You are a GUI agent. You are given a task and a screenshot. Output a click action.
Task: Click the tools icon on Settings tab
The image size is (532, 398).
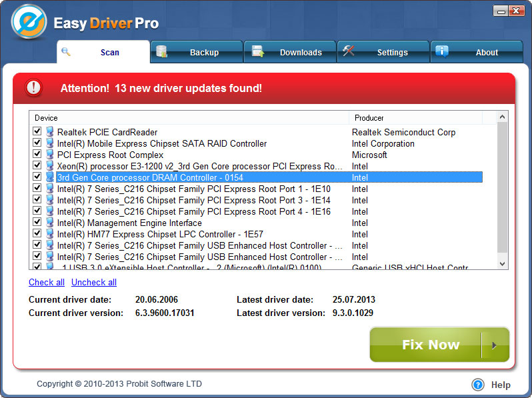349,51
